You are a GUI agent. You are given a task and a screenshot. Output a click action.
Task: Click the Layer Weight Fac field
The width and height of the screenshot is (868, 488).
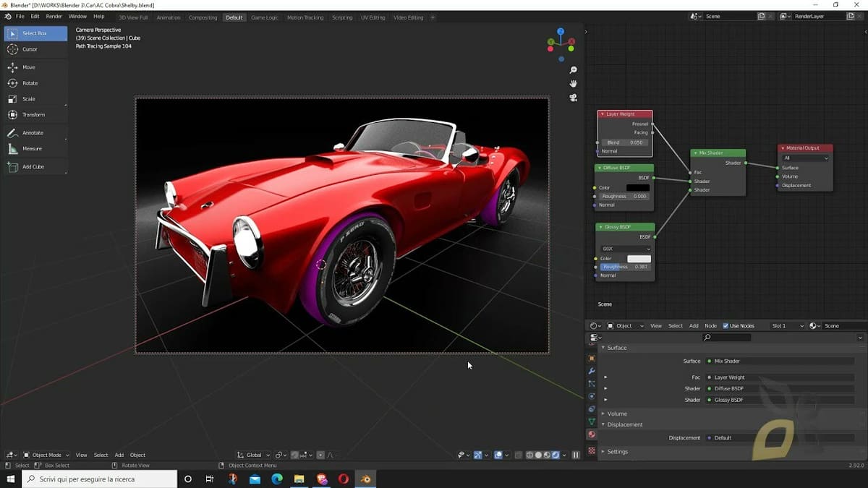click(781, 377)
